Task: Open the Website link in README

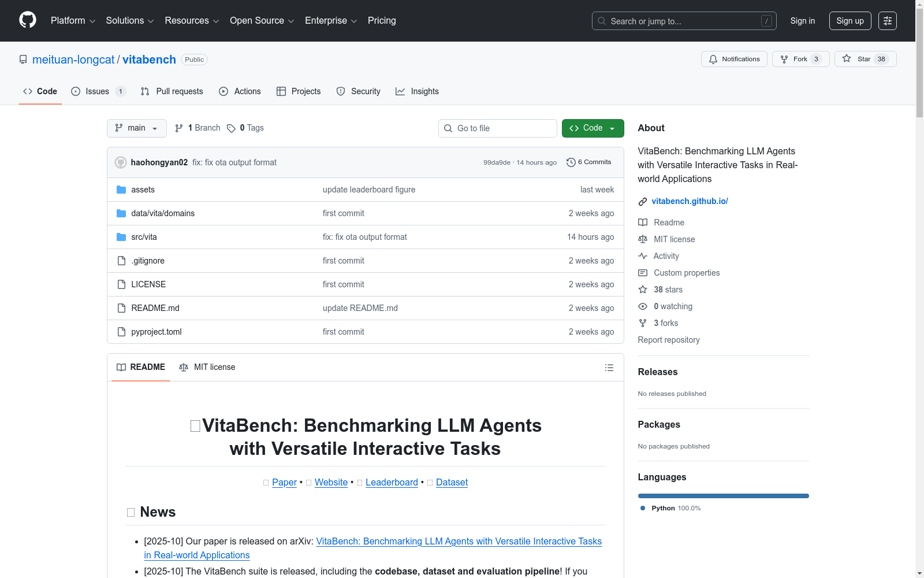Action: [331, 483]
